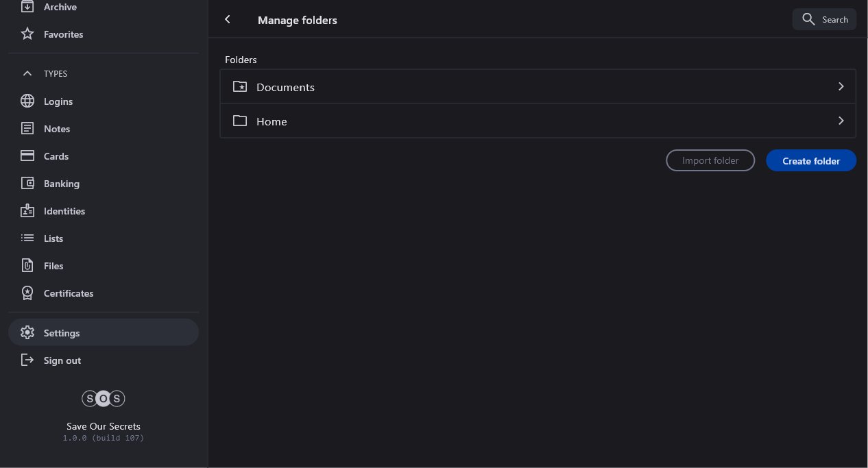This screenshot has height=468, width=868.
Task: Click the Archive icon in sidebar
Action: [x=27, y=7]
